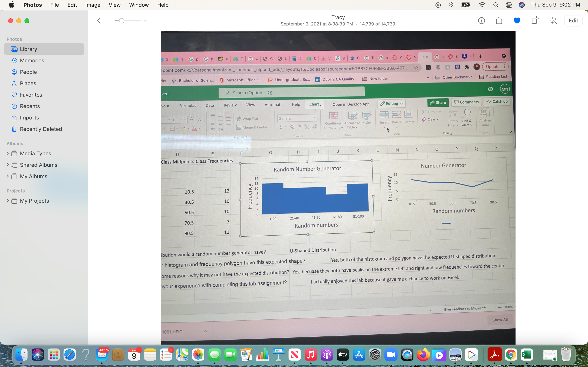Open Control Center in the menu bar

point(509,5)
